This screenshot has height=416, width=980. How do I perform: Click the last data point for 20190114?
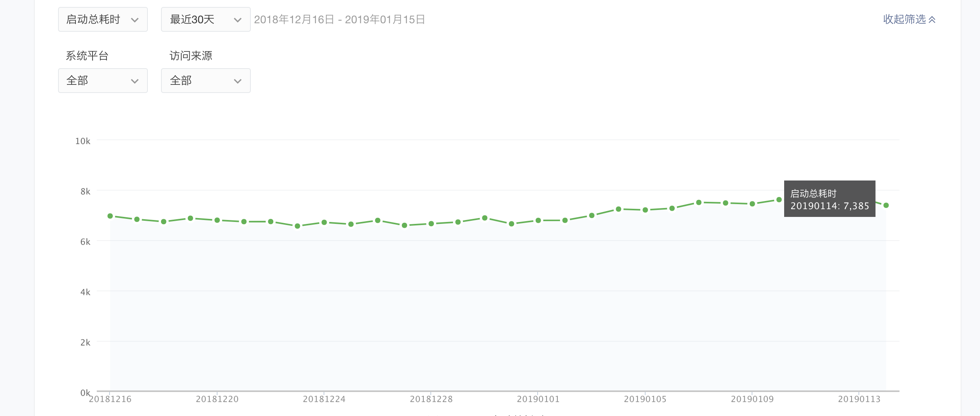(886, 205)
